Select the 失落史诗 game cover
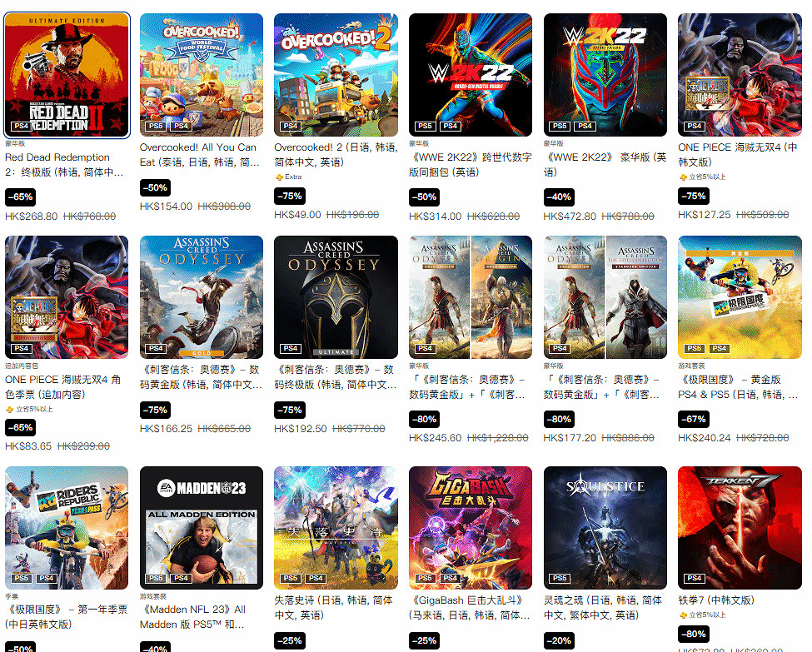Screen dimensions: 812x652 [336, 528]
